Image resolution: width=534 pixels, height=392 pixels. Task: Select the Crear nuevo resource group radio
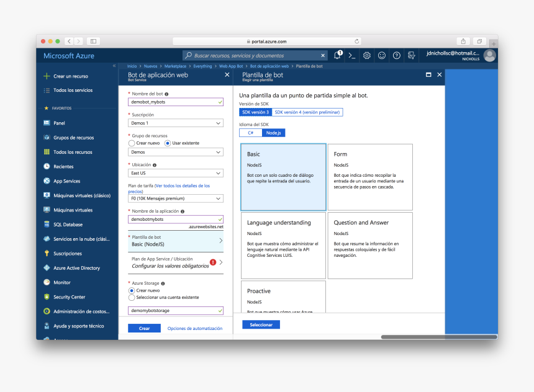click(132, 143)
